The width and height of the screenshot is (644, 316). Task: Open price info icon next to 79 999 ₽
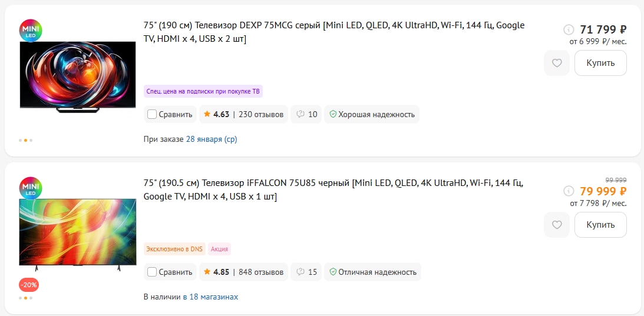(x=569, y=191)
